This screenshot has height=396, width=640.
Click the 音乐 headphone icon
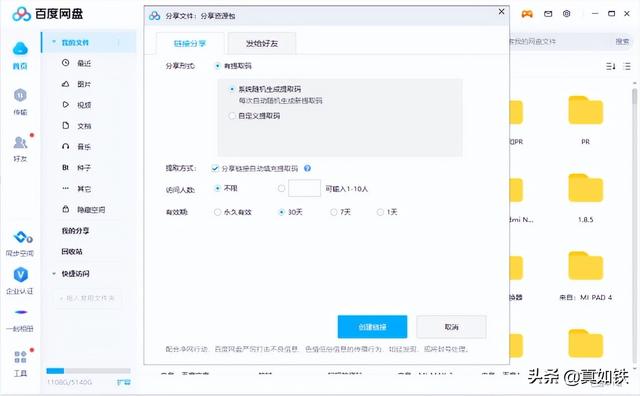pos(65,146)
